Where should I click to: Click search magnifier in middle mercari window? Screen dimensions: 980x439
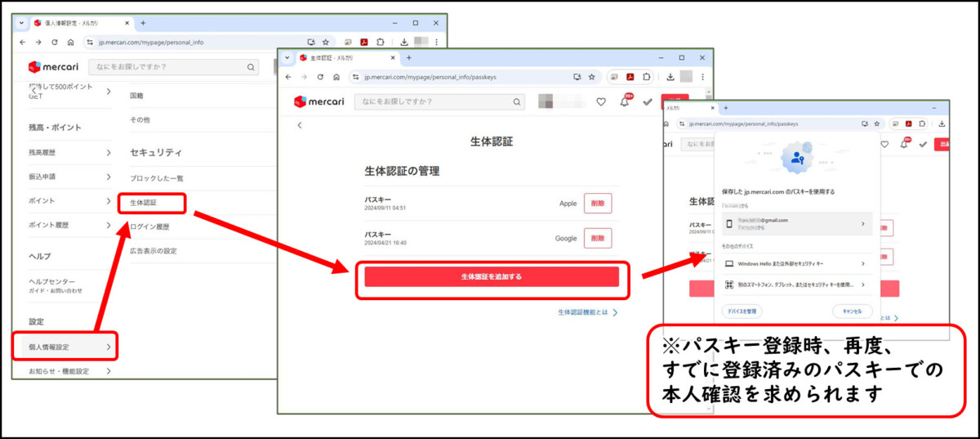tap(516, 102)
